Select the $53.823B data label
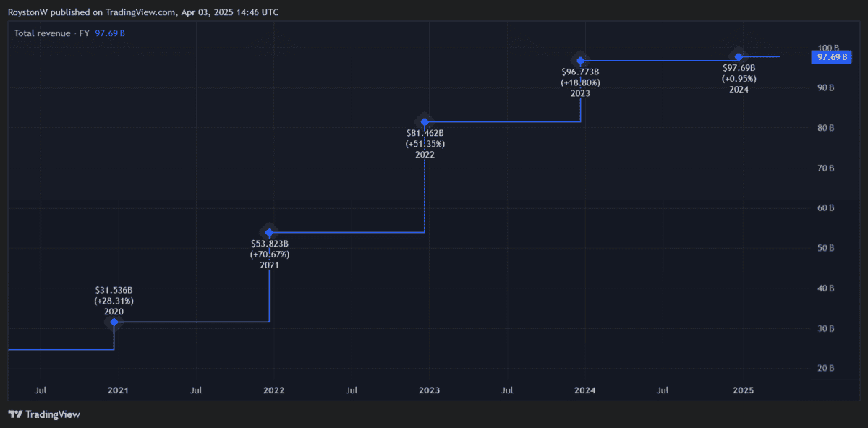Screen dimensions: 868x428 click(269, 244)
